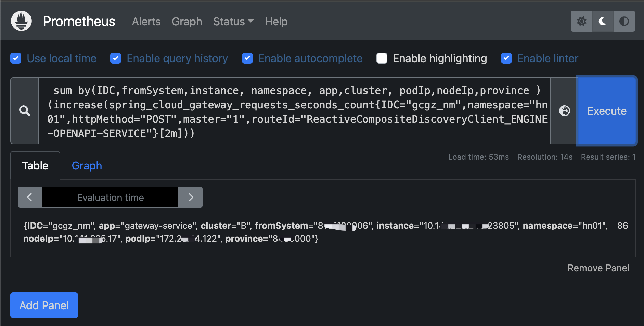Screen dimensions: 644x326
Task: Switch to the Graph panel tab
Action: click(x=87, y=166)
